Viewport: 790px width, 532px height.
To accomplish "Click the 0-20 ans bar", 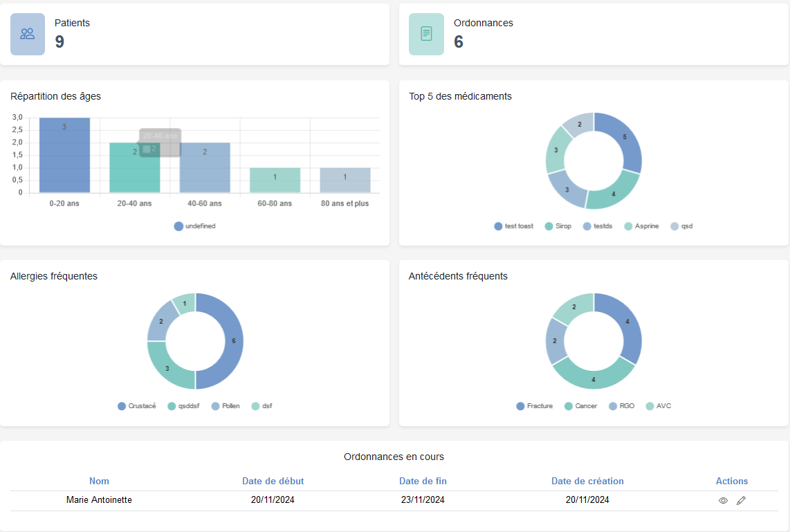I will pos(64,159).
